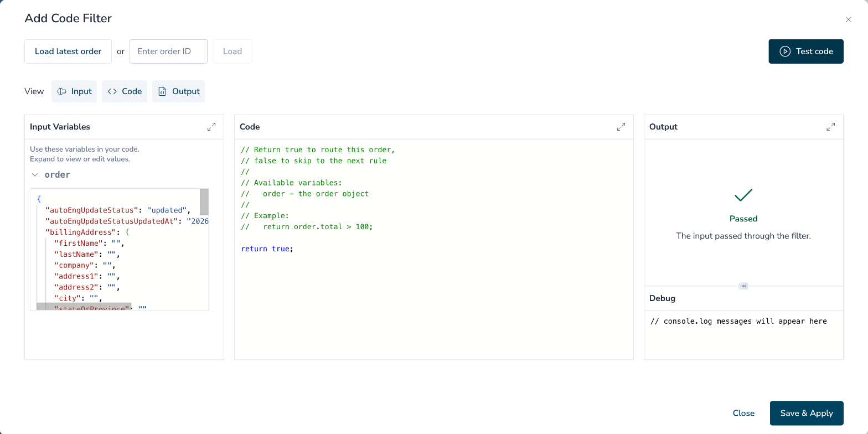Click the green checkmark icon in Output

coord(743,195)
